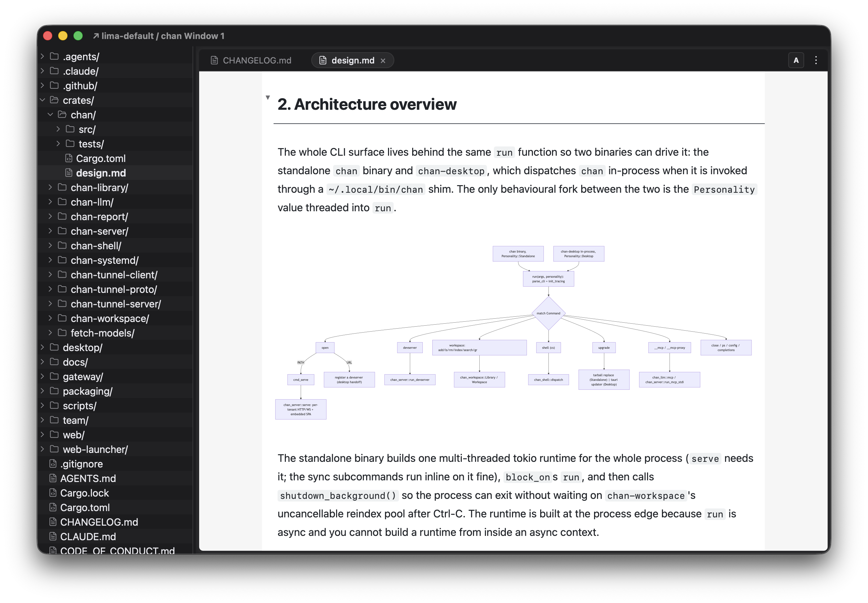Click the crates chan Cargo.toml file icon

pyautogui.click(x=69, y=158)
